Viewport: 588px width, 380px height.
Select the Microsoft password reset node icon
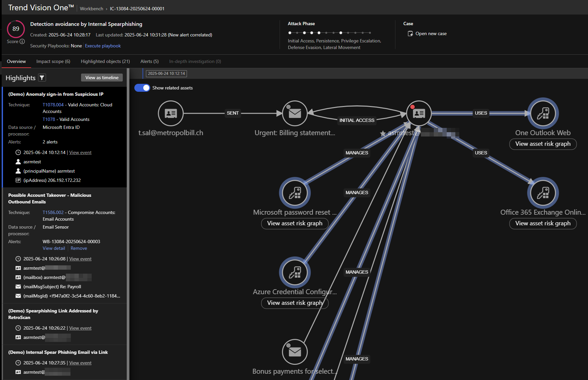pos(294,193)
